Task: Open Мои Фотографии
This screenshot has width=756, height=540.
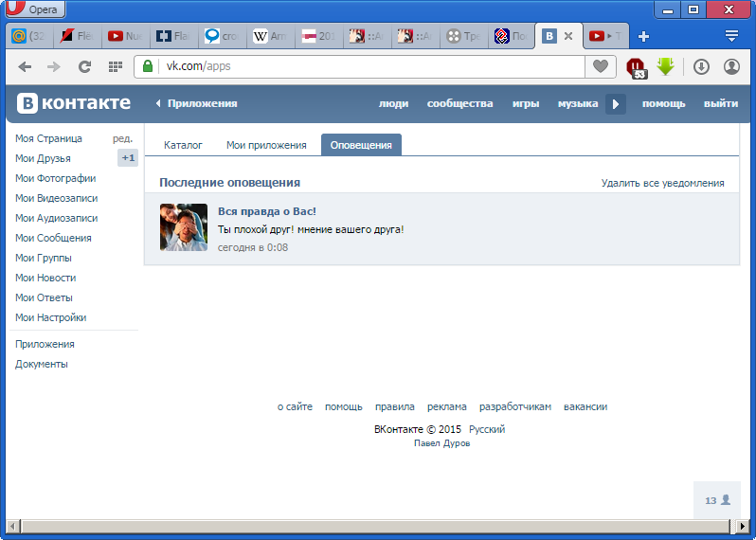Action: click(x=56, y=178)
